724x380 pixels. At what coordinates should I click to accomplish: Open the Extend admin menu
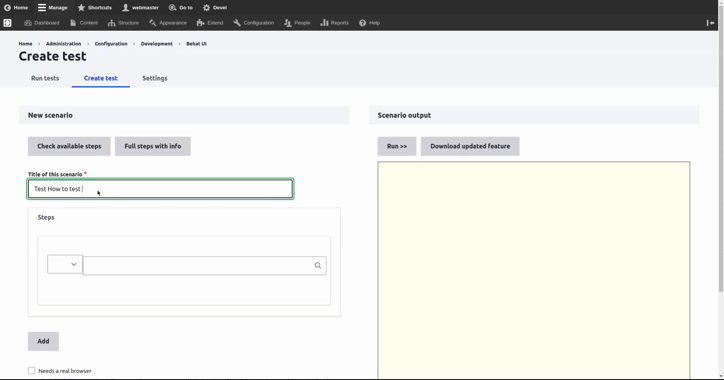(210, 23)
